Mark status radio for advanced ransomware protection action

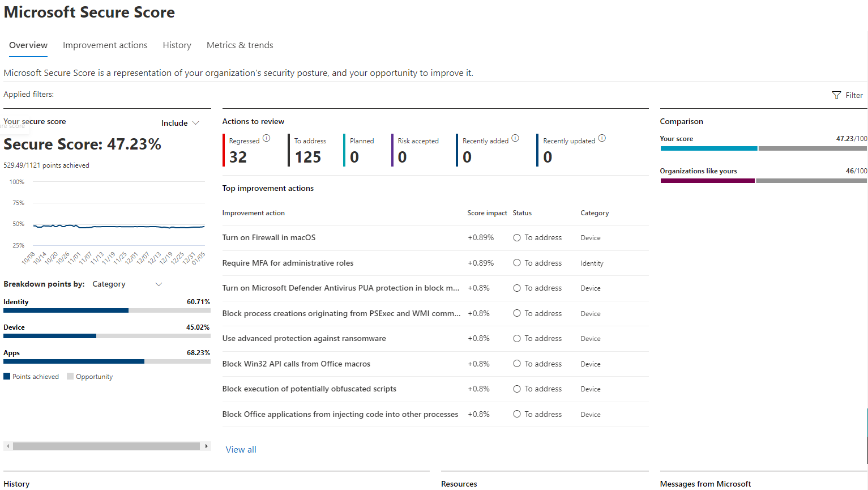pyautogui.click(x=516, y=338)
